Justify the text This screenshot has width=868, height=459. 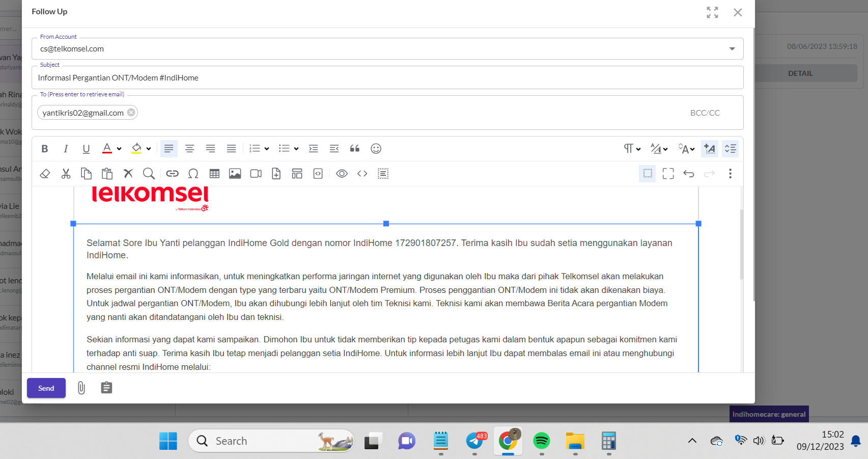click(x=231, y=149)
